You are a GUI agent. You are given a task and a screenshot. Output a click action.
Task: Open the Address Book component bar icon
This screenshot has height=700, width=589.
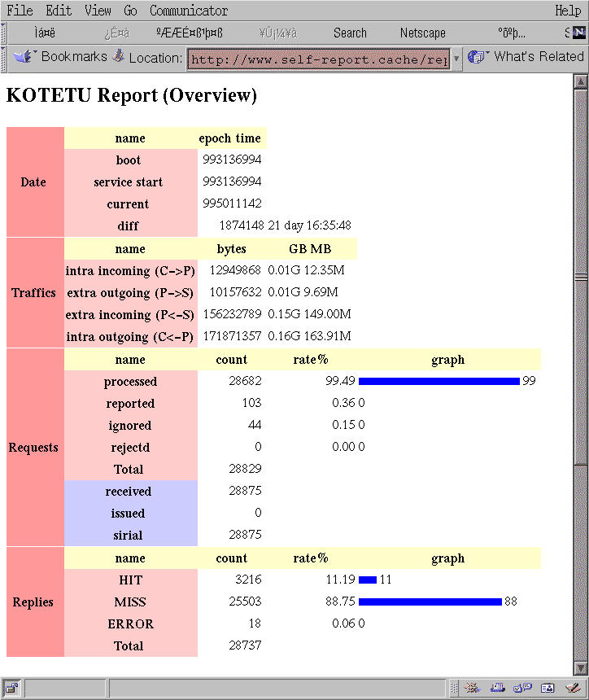click(548, 688)
